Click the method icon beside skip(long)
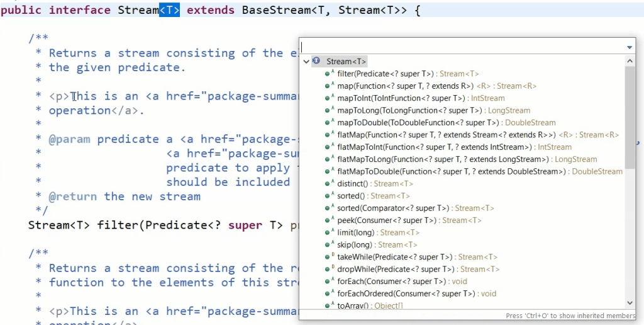Viewport: 644px width, 325px height. click(x=330, y=244)
